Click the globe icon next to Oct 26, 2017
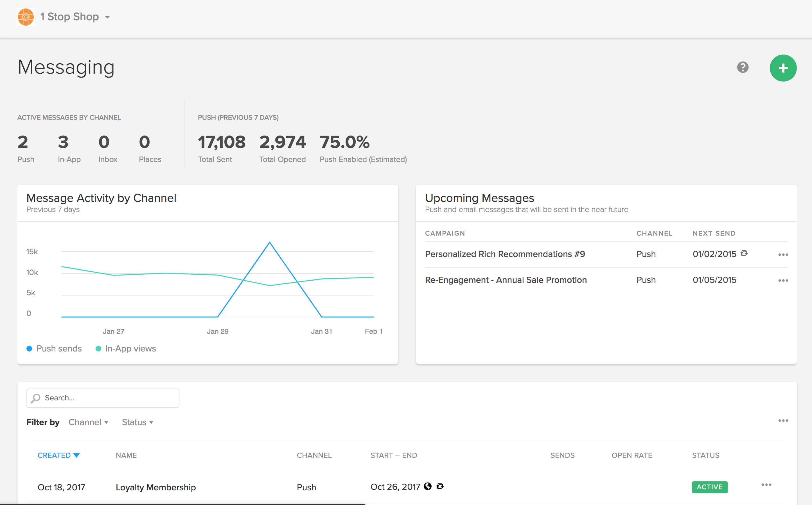This screenshot has width=812, height=505. (427, 486)
